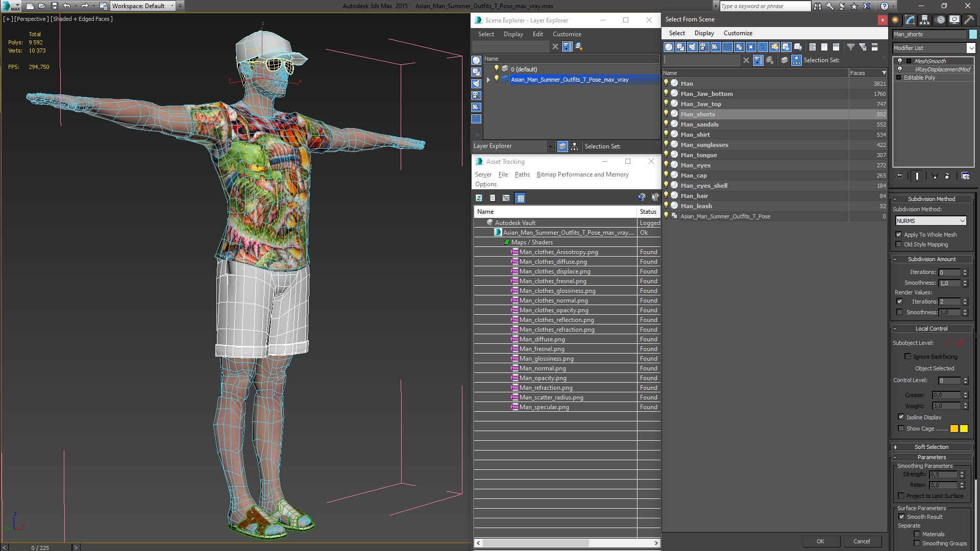The width and height of the screenshot is (980, 551).
Task: Enable Old Style Mapping checkbox
Action: click(899, 244)
